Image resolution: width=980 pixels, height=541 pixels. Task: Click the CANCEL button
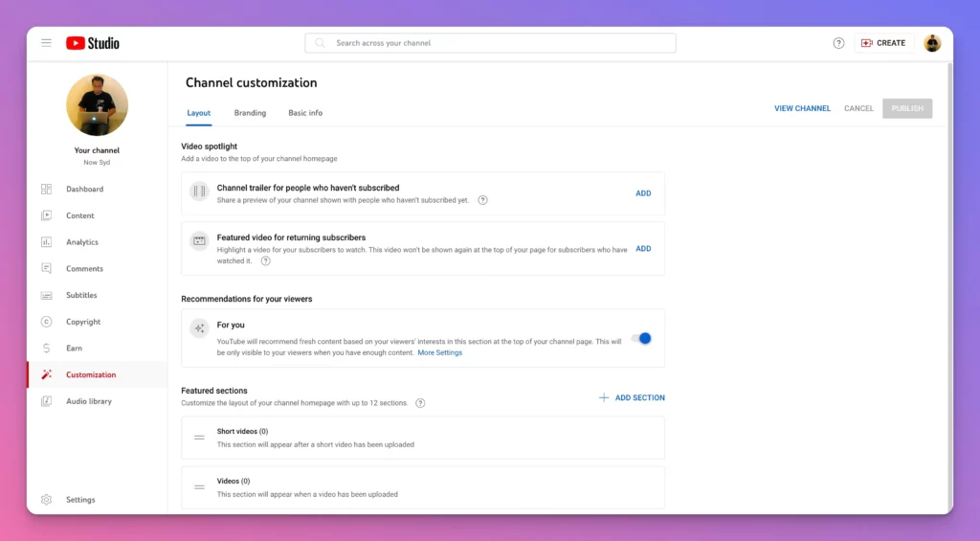click(x=858, y=109)
